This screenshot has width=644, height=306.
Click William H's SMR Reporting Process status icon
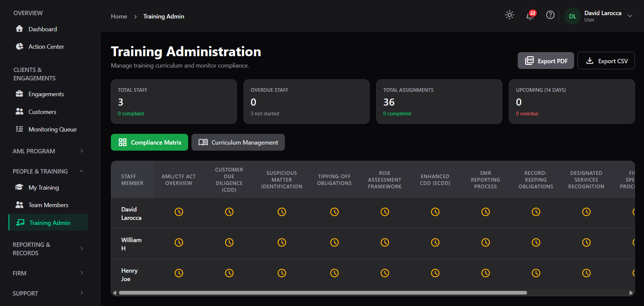pyautogui.click(x=485, y=242)
